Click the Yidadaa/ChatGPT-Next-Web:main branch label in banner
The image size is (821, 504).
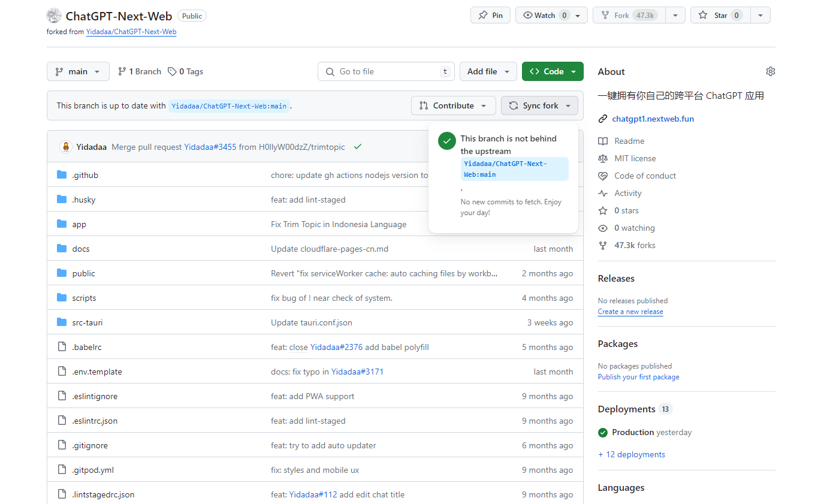coord(229,105)
